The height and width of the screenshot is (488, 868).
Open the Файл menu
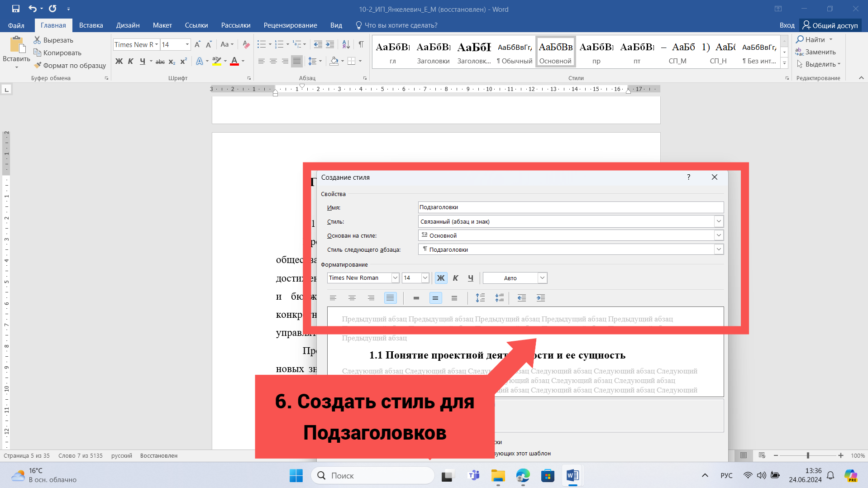[16, 25]
